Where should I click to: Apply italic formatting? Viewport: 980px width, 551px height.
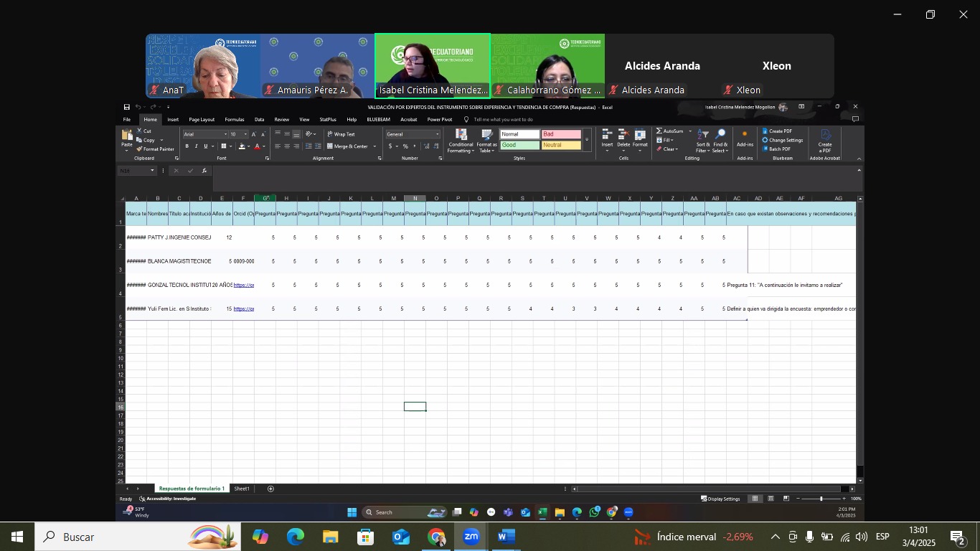196,146
